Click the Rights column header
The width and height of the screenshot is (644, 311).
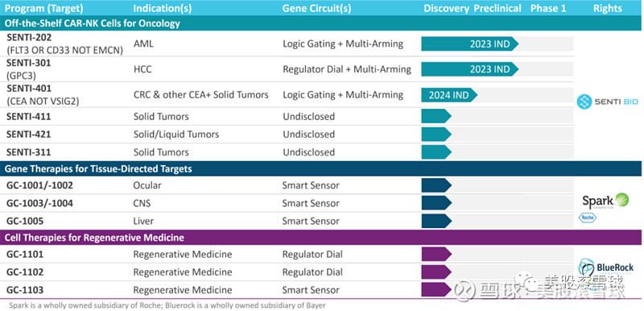click(608, 8)
